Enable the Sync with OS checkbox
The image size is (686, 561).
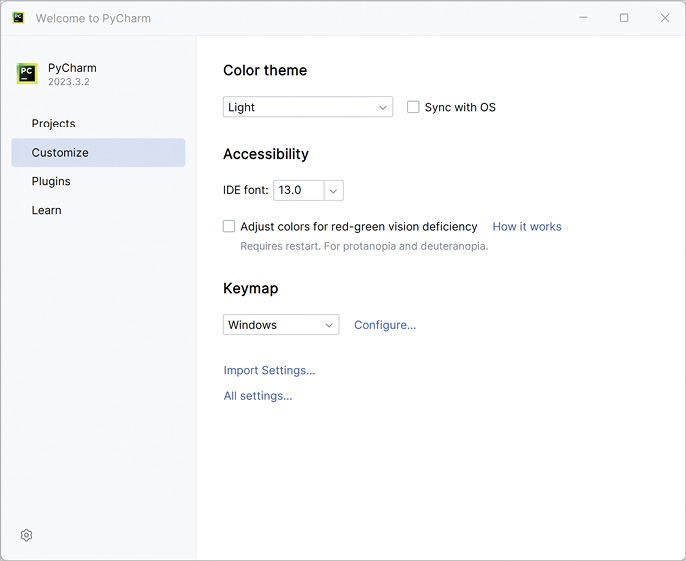tap(413, 107)
